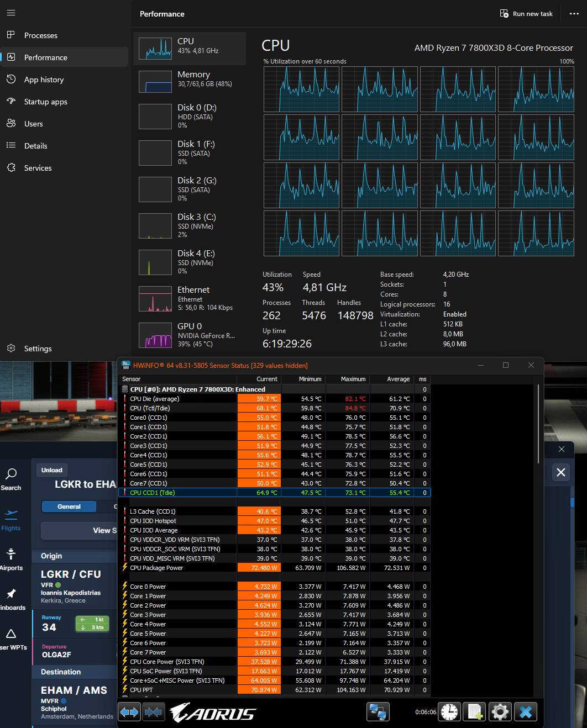The width and height of the screenshot is (587, 728).
Task: Click HWiNFO expand columns blue arrows icon
Action: 129,712
